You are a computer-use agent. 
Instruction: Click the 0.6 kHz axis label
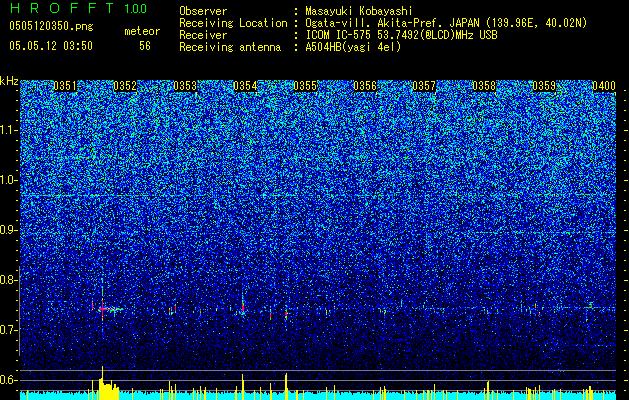(9, 380)
